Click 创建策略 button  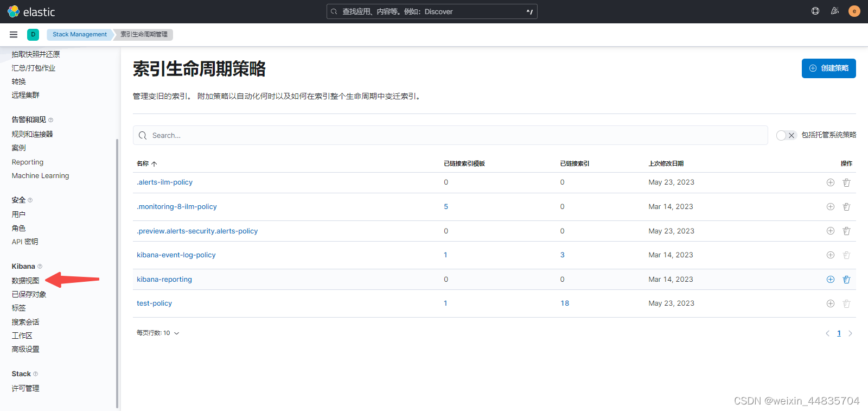tap(829, 68)
